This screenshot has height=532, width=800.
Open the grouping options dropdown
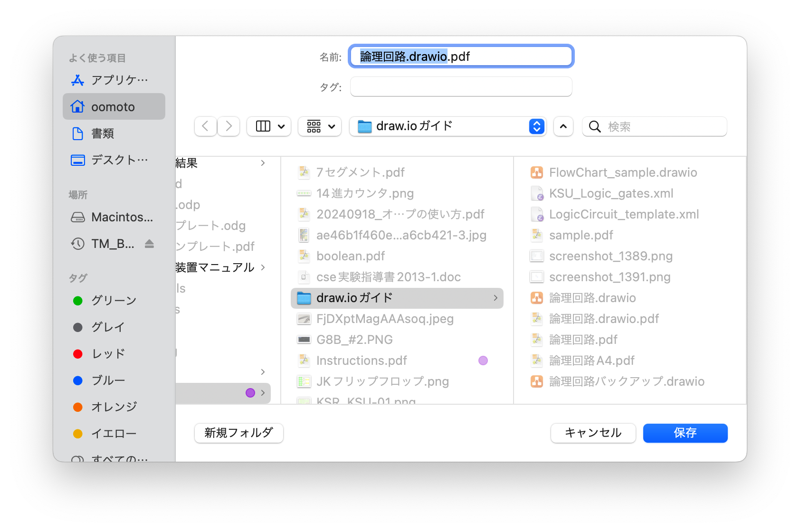click(320, 126)
